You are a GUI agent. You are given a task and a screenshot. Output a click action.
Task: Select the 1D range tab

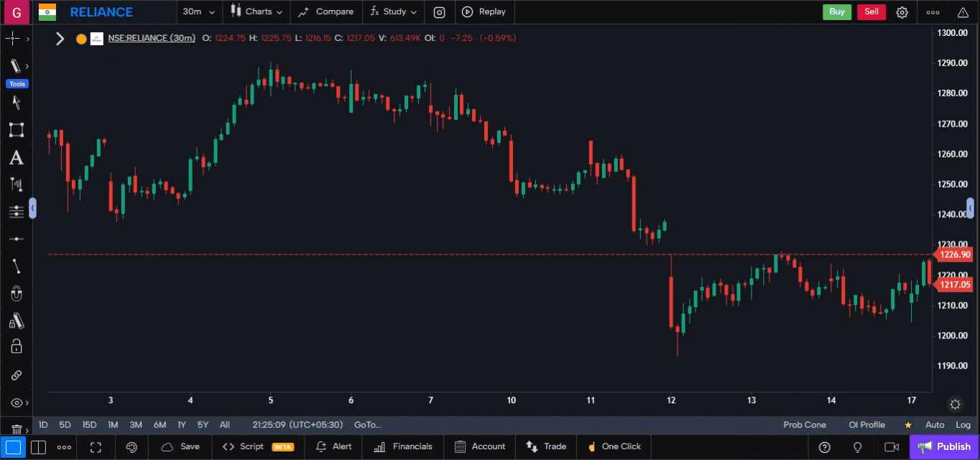(42, 425)
